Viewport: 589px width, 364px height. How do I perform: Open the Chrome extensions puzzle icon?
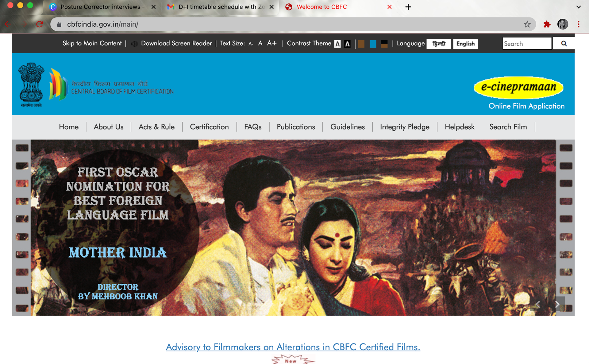547,24
